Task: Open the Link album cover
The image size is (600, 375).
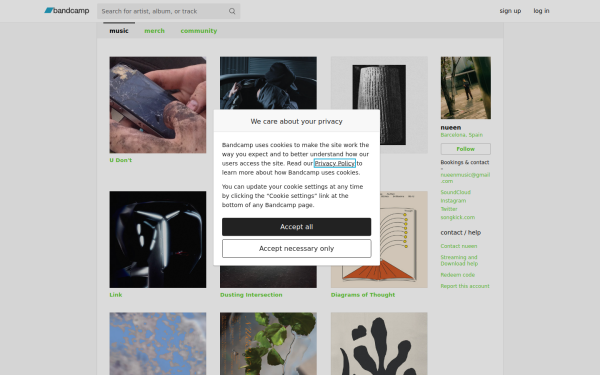Action: tap(158, 240)
